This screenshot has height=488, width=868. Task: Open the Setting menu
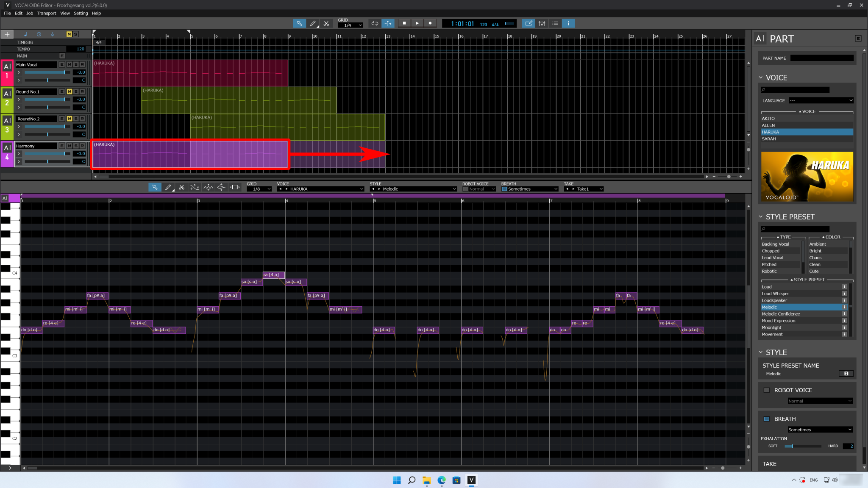tap(81, 13)
